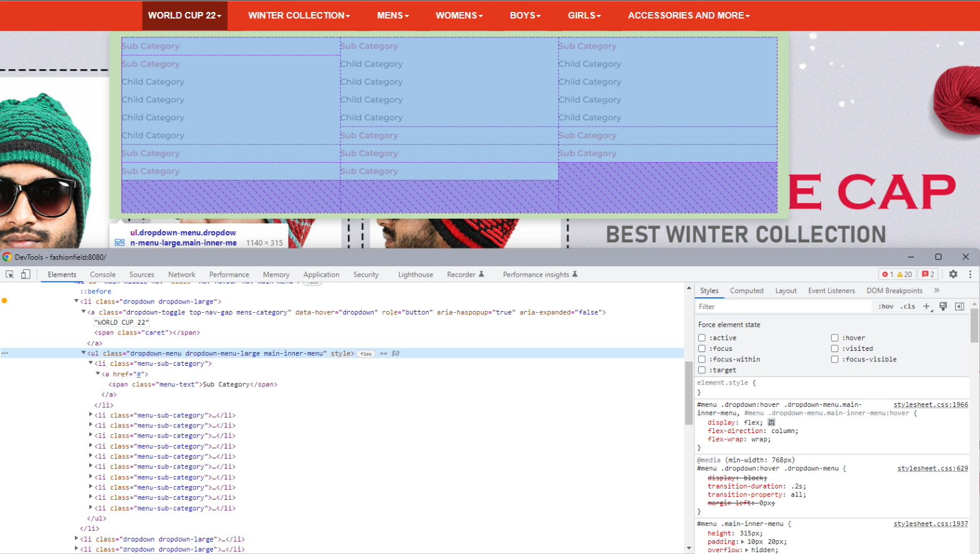Viewport: 980px width, 554px height.
Task: Open the WINTER COLLECTION dropdown menu
Action: (x=299, y=15)
